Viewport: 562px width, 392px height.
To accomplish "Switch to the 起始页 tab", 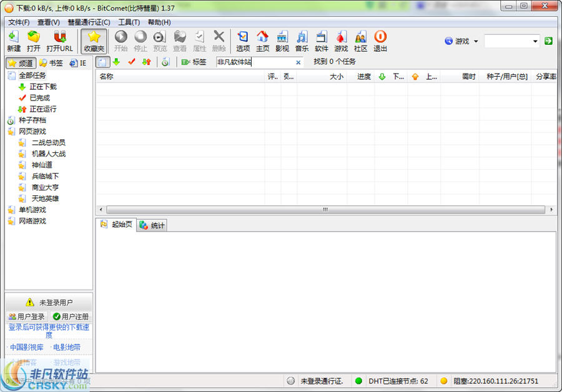I will (117, 224).
